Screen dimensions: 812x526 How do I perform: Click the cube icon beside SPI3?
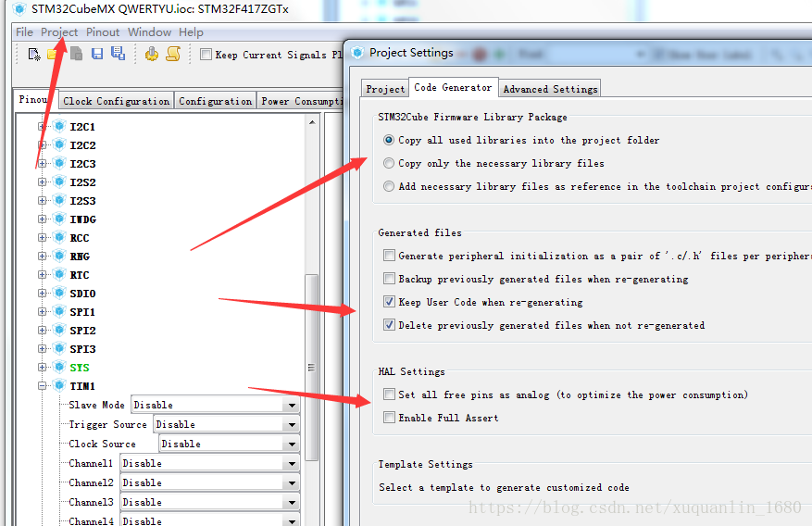click(x=59, y=348)
